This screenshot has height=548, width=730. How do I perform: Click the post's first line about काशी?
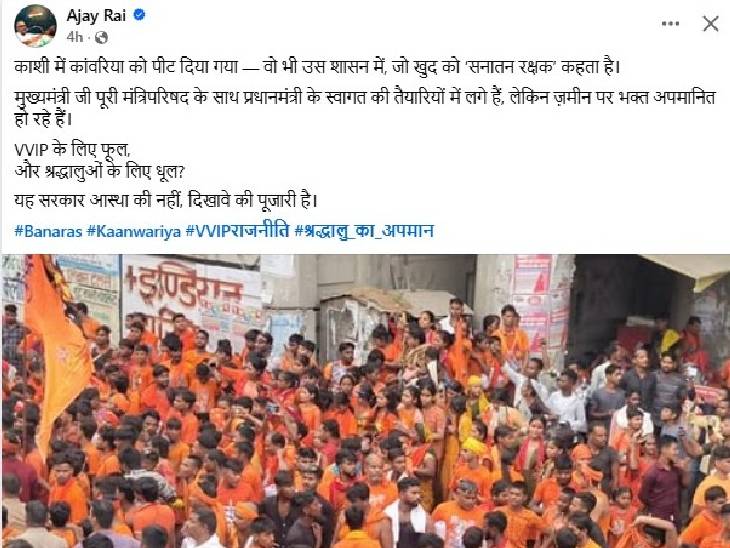click(x=317, y=68)
